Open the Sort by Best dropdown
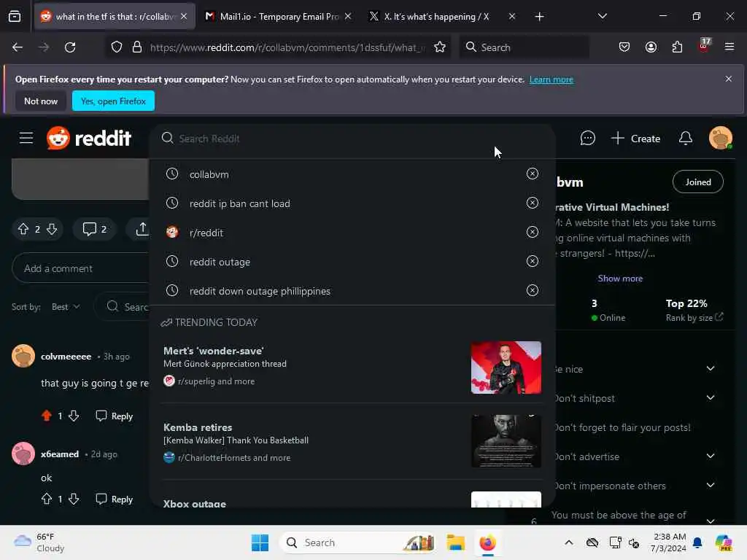747x560 pixels. [65, 307]
